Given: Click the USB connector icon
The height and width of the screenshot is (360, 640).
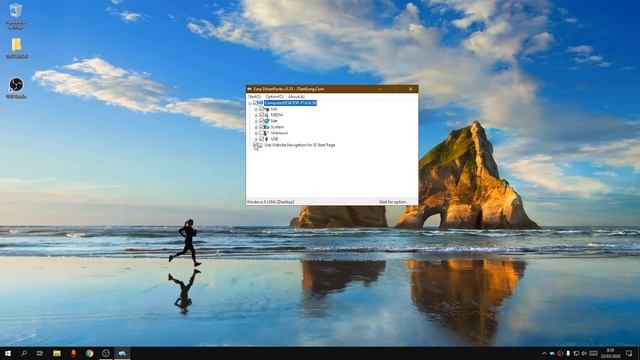Looking at the screenshot, I should (x=267, y=139).
